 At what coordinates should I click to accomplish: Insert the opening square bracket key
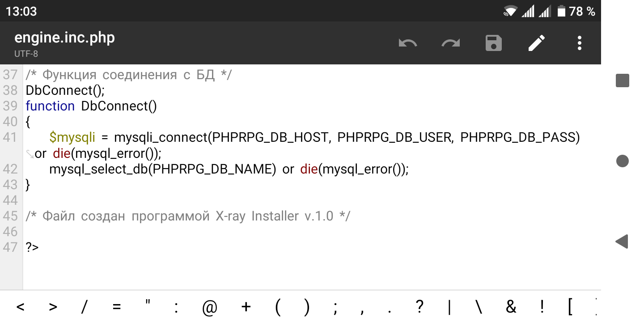pyautogui.click(x=570, y=307)
